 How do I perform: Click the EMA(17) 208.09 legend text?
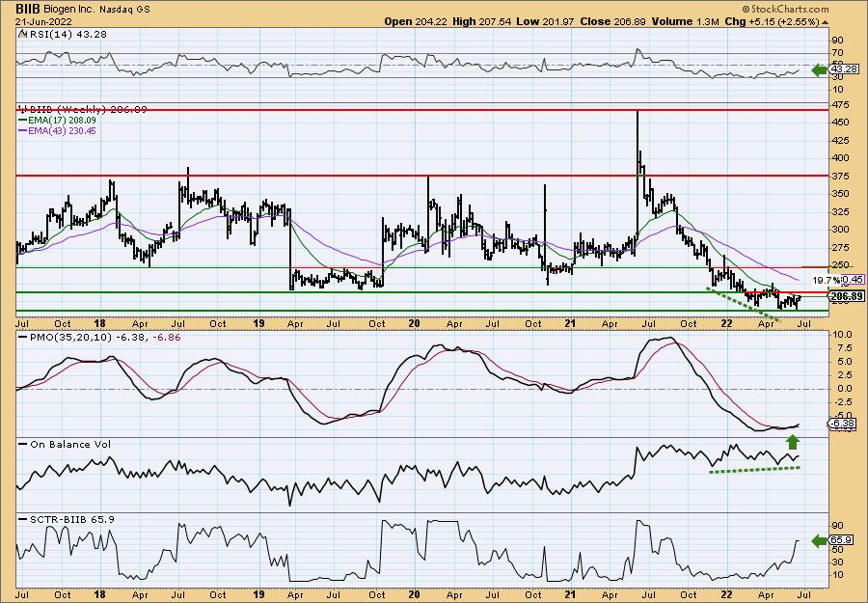(62, 121)
